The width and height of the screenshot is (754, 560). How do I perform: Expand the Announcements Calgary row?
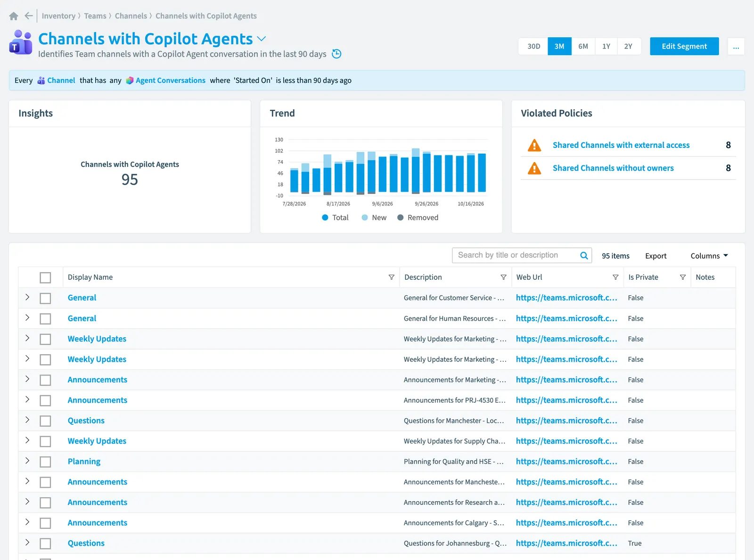[27, 522]
